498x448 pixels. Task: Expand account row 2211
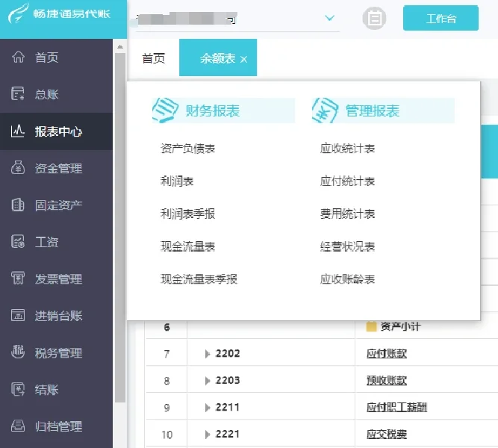[x=208, y=408]
